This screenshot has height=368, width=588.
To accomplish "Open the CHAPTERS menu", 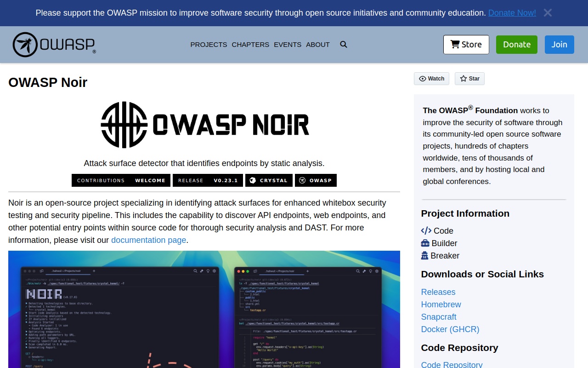I will click(x=250, y=45).
